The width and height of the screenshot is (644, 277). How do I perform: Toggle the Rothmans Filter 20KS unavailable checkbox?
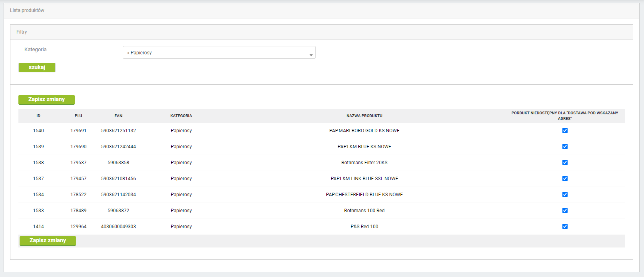click(565, 163)
